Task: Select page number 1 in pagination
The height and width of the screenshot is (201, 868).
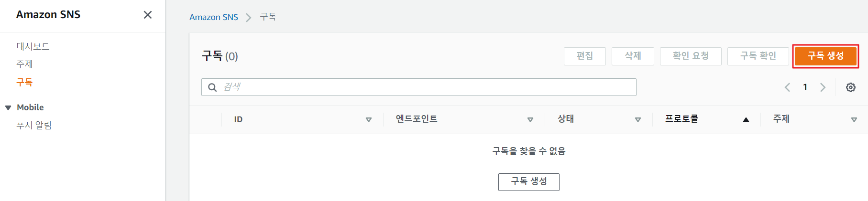Action: (x=805, y=87)
